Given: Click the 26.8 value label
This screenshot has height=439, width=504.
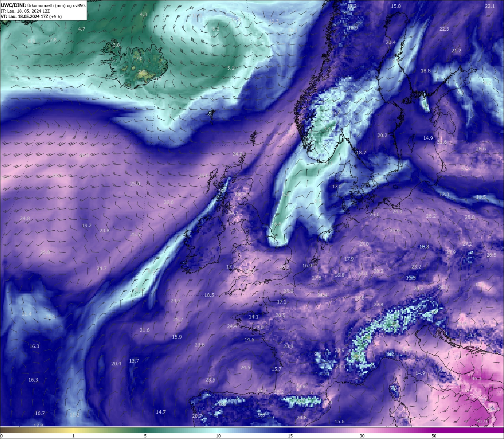Looking at the screenshot, I should pyautogui.click(x=45, y=252).
